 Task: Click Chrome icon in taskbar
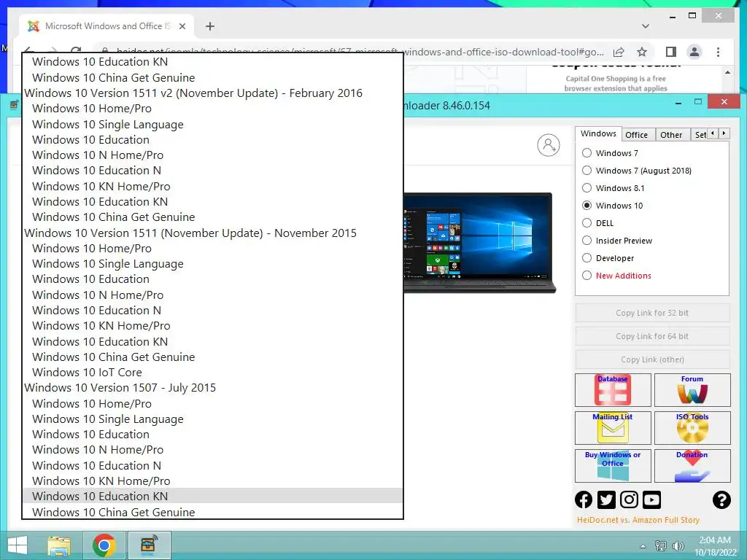[x=104, y=545]
